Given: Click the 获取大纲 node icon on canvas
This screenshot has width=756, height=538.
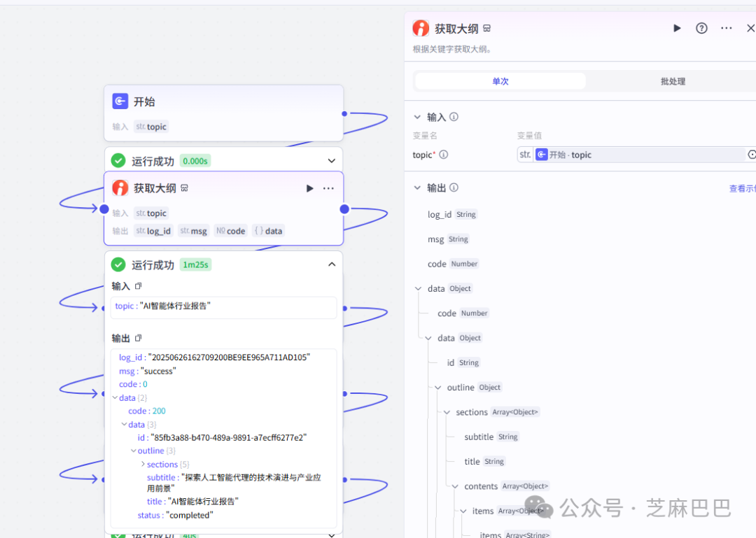Looking at the screenshot, I should click(120, 187).
